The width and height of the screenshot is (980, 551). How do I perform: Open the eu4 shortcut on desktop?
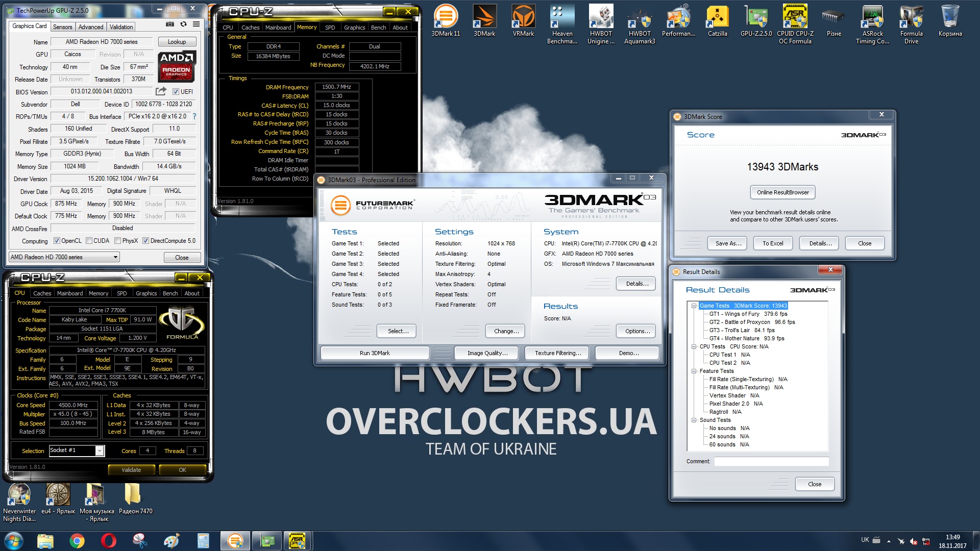(58, 499)
